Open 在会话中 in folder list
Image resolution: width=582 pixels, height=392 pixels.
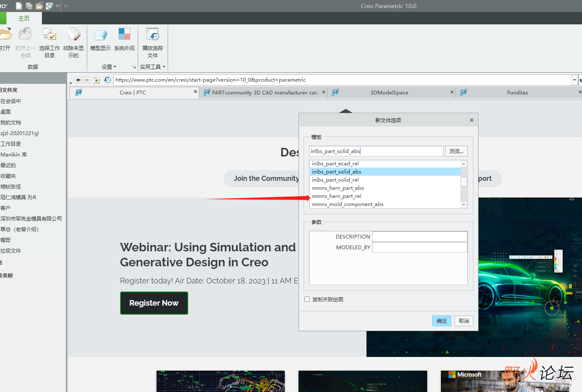click(x=11, y=101)
